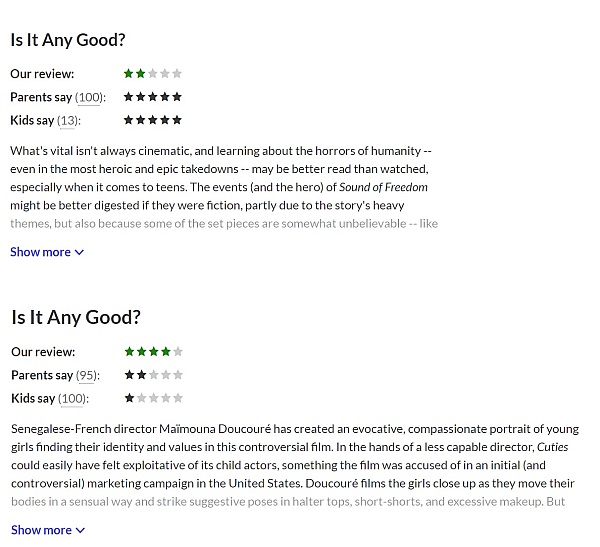Click the first Is It Any Good heading
The image size is (600, 547).
click(x=68, y=40)
